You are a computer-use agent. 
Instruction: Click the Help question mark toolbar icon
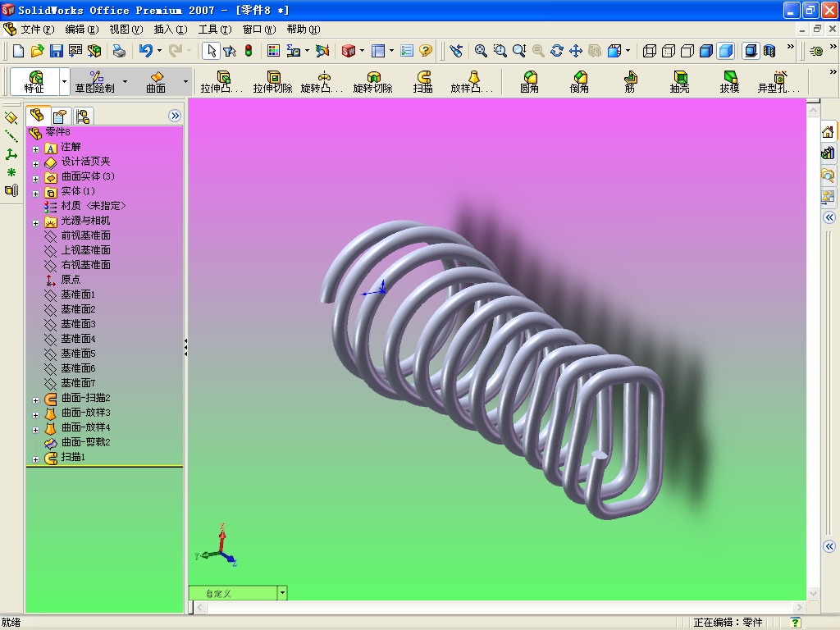point(426,51)
